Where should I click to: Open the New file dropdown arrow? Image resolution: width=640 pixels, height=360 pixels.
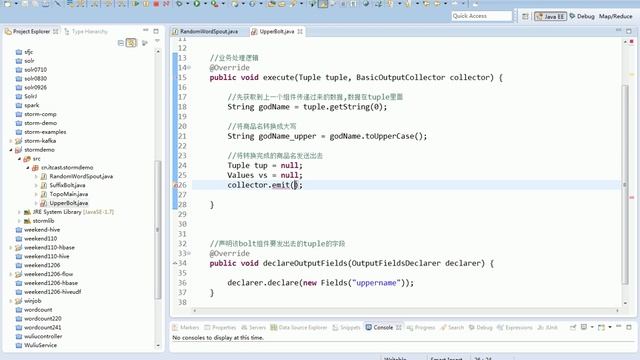pyautogui.click(x=16, y=4)
